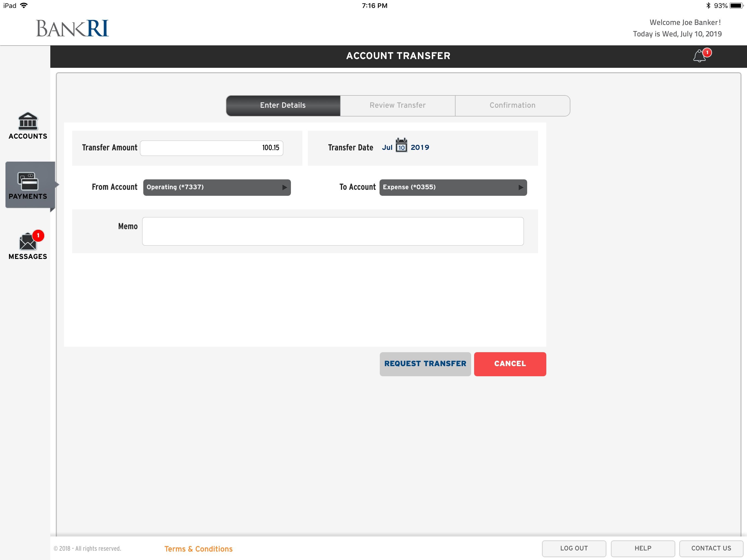Expand the To Account Expense dropdown

453,188
